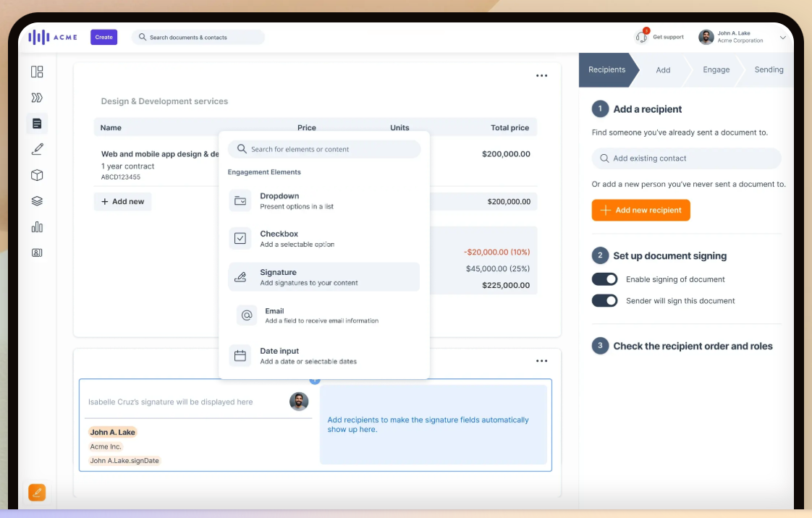The width and height of the screenshot is (812, 518).
Task: Switch to the Add step tab
Action: point(663,70)
